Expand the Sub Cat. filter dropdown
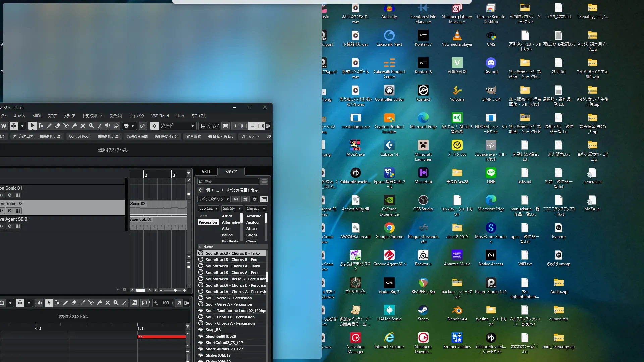 [208, 208]
